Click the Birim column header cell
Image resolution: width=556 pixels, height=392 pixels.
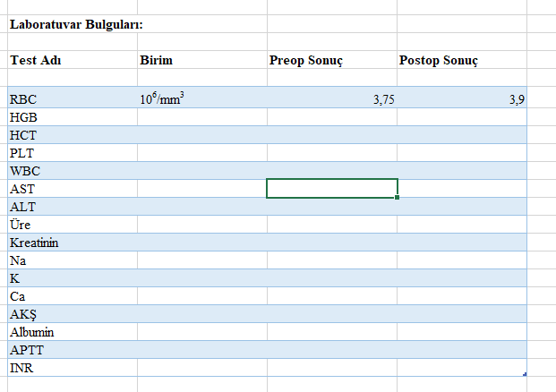(x=202, y=60)
